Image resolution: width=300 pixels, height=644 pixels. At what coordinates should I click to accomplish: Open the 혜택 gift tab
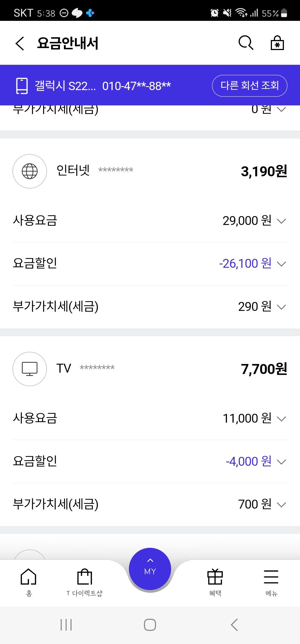pos(215,582)
